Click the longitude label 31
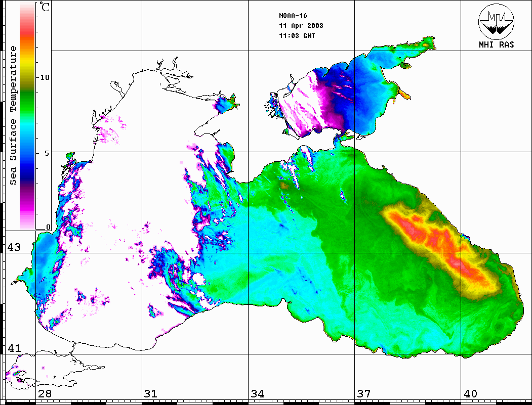532x405 pixels. coord(151,394)
